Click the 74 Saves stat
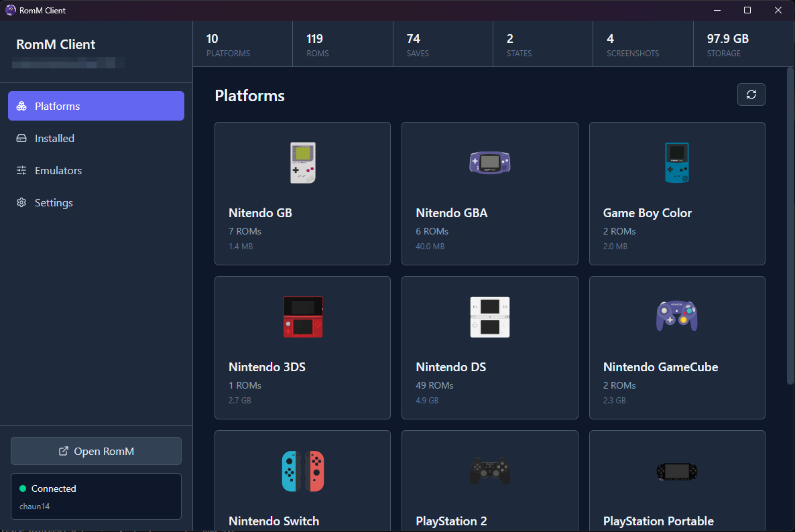This screenshot has height=532, width=795. (442, 44)
